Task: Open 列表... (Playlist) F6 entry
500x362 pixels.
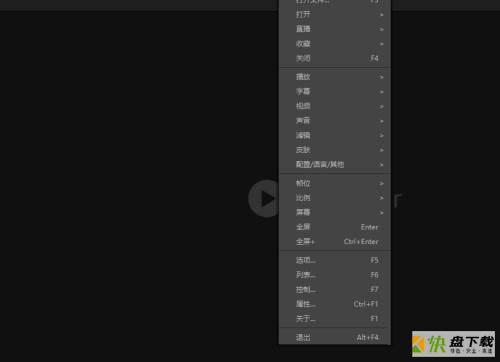Action: [x=335, y=275]
